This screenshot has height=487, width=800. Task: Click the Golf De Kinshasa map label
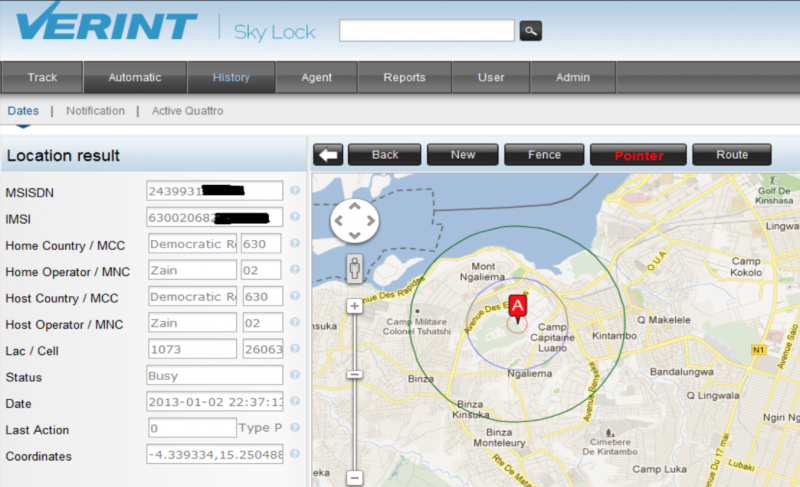click(x=774, y=196)
